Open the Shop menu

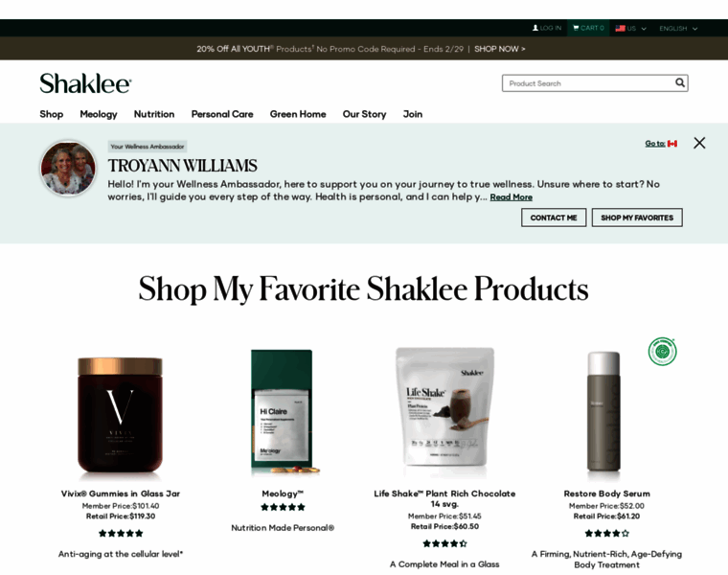point(52,114)
